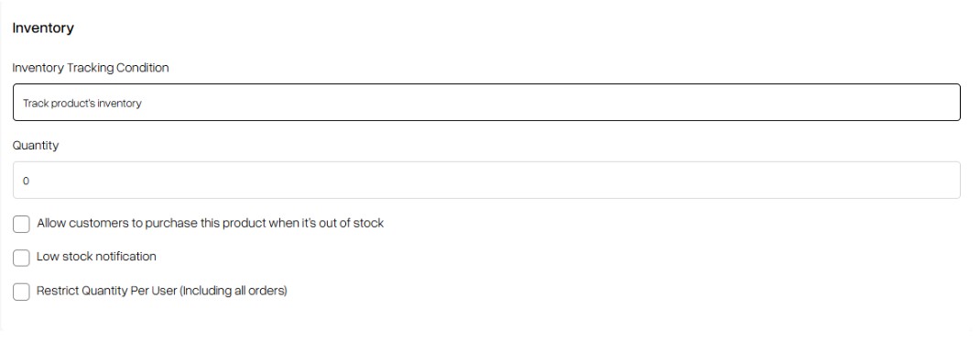Click the Inventory section heading
The image size is (980, 353).
(43, 28)
